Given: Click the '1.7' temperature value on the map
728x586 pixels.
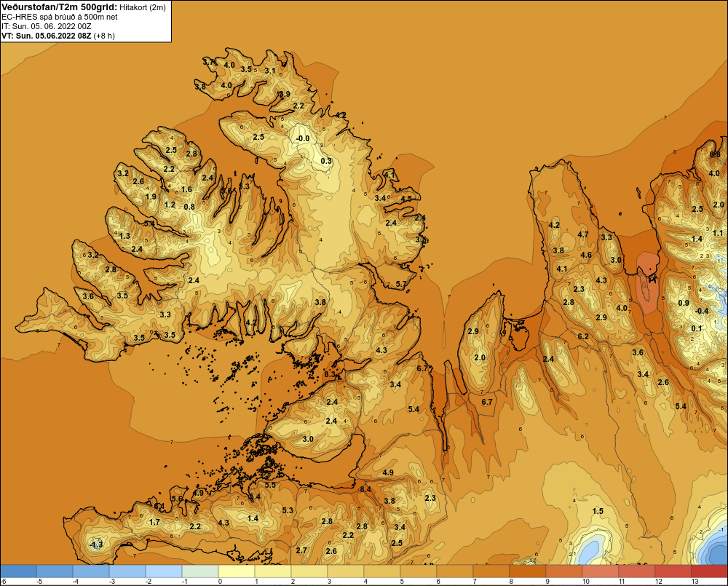Looking at the screenshot, I should (x=154, y=522).
